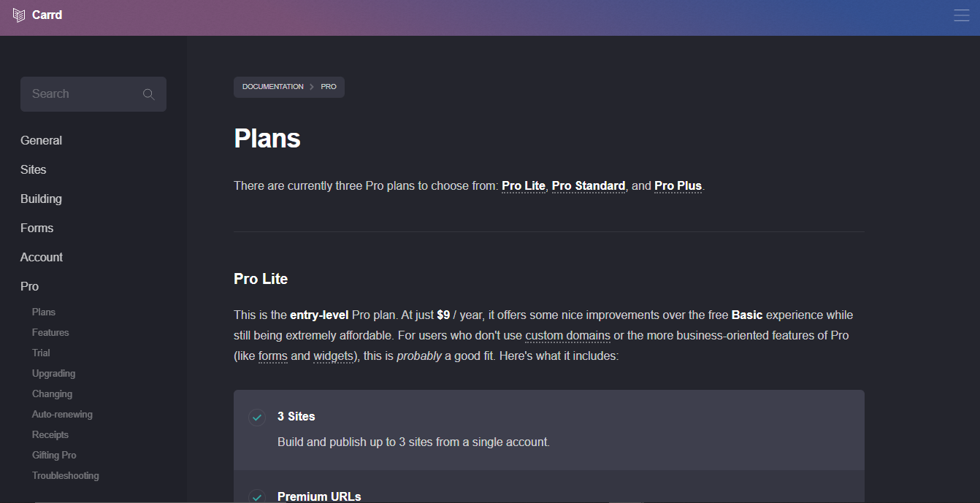Open the hamburger menu icon
Screen dimensions: 980x503
pos(961,15)
